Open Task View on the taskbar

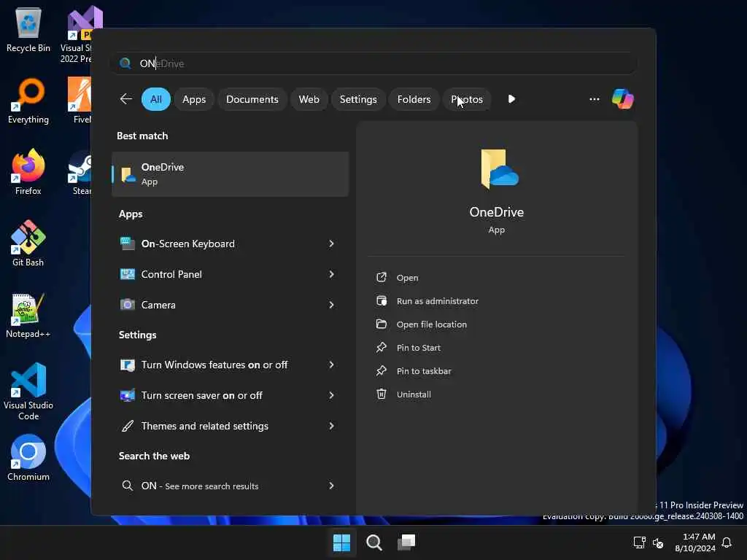(406, 542)
